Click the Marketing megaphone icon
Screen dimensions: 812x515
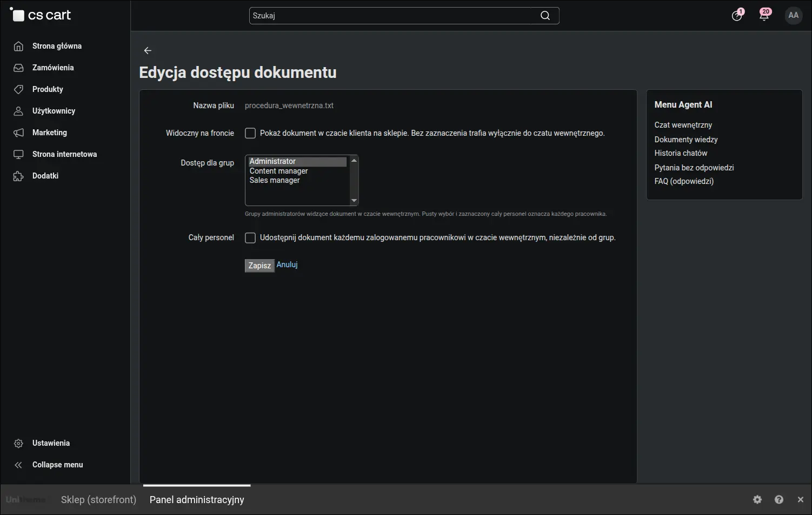18,133
